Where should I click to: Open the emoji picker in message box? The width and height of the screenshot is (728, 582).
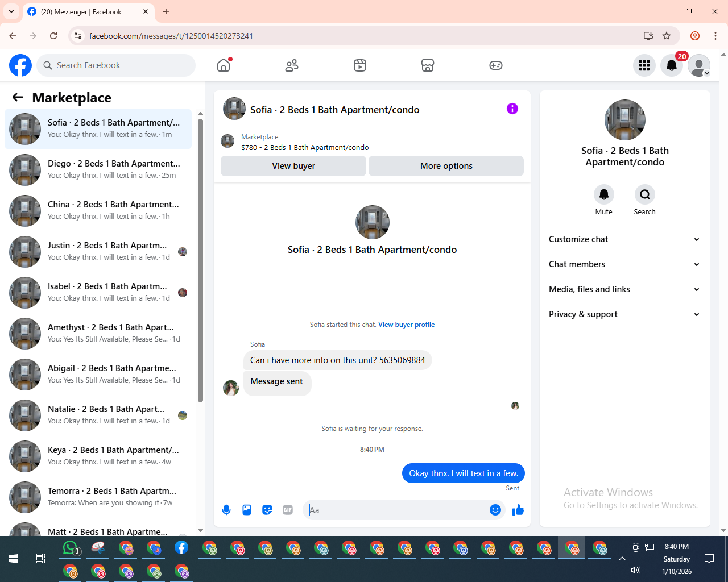(x=495, y=510)
